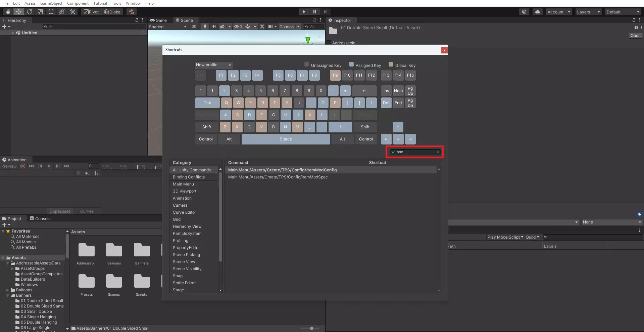Select the Rect transform tool
The width and height of the screenshot is (644, 332).
pos(51,12)
